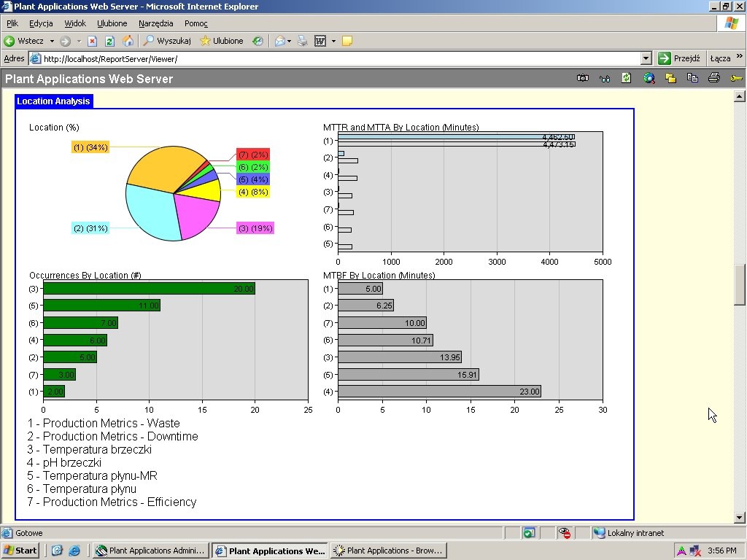Click the printer icon in Plant Applications header
Screen dimensions: 747x560
[713, 78]
